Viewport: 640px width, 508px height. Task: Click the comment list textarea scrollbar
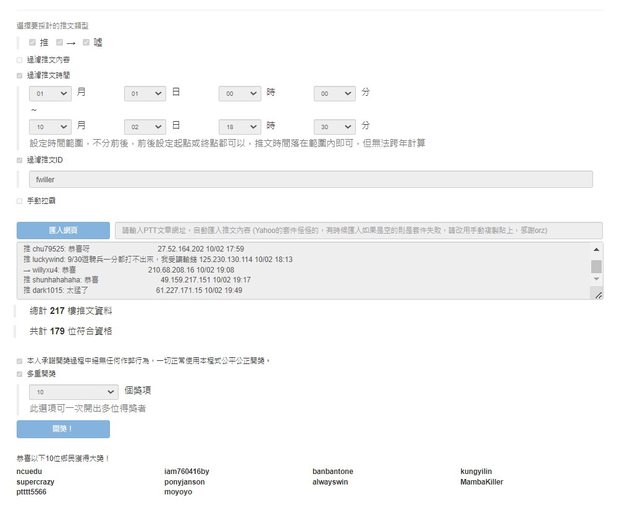pyautogui.click(x=596, y=266)
